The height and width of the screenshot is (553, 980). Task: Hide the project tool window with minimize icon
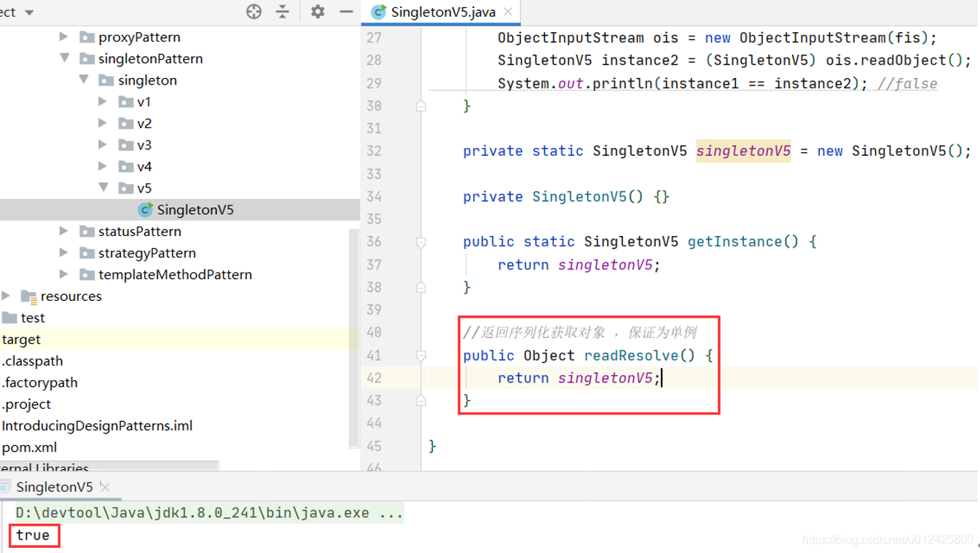[346, 12]
